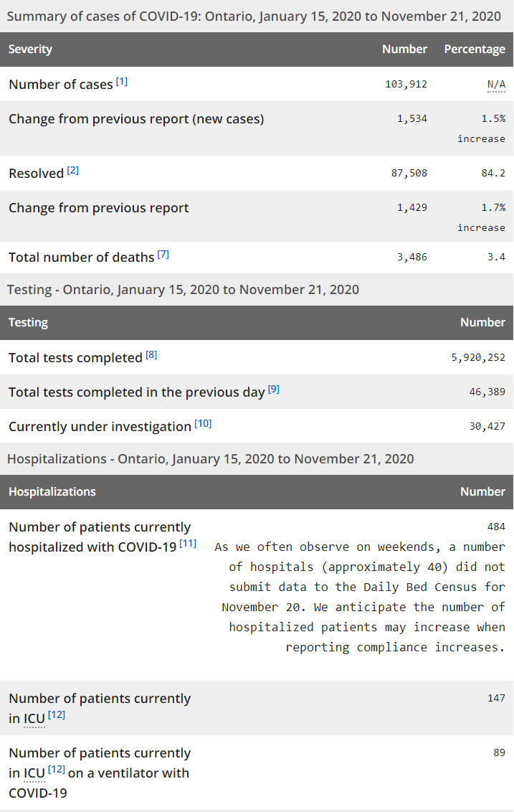Image resolution: width=514 pixels, height=812 pixels.
Task: Click ICU abbreviation in the ventilator row
Action: click(x=34, y=773)
